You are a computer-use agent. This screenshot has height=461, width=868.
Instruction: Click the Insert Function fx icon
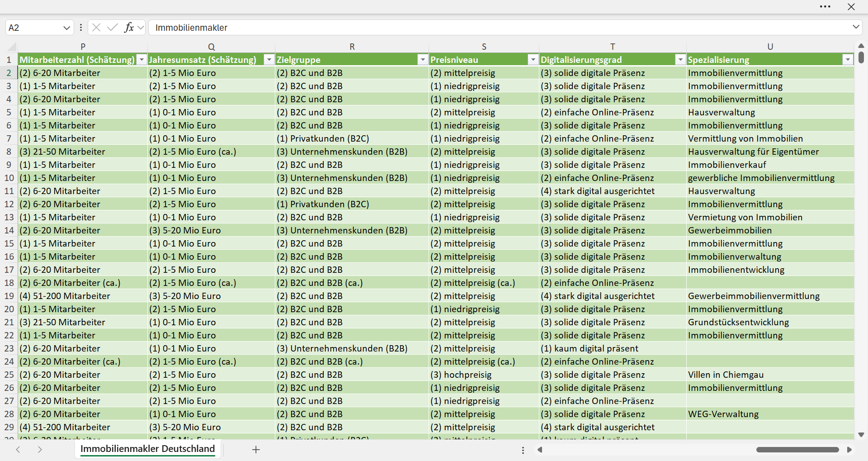pyautogui.click(x=129, y=28)
